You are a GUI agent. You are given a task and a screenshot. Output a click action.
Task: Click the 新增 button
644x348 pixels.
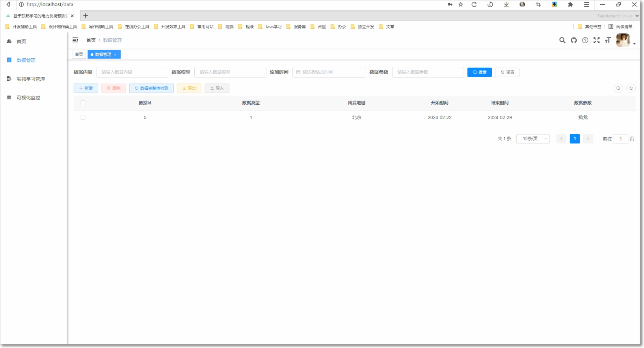click(x=86, y=88)
